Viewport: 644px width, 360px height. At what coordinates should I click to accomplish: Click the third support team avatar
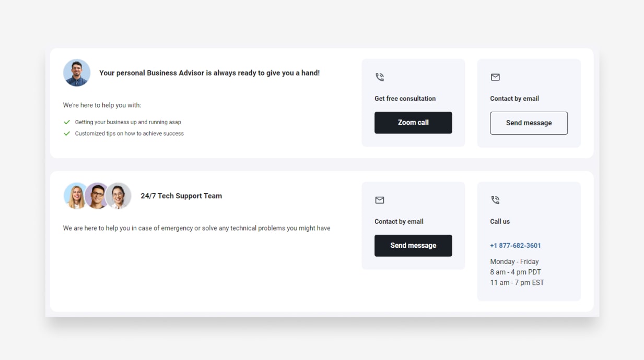point(119,196)
